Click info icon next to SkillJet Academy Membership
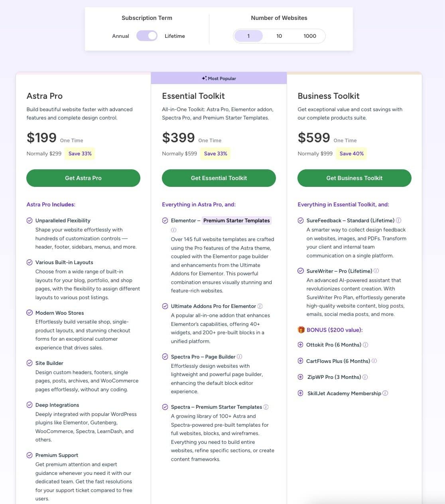Image resolution: width=445 pixels, height=504 pixels. (x=385, y=393)
